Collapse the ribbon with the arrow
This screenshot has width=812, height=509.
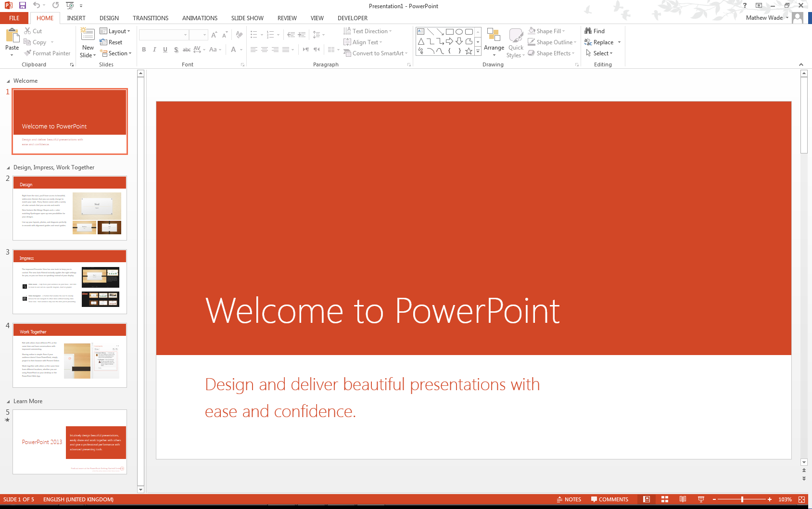801,64
